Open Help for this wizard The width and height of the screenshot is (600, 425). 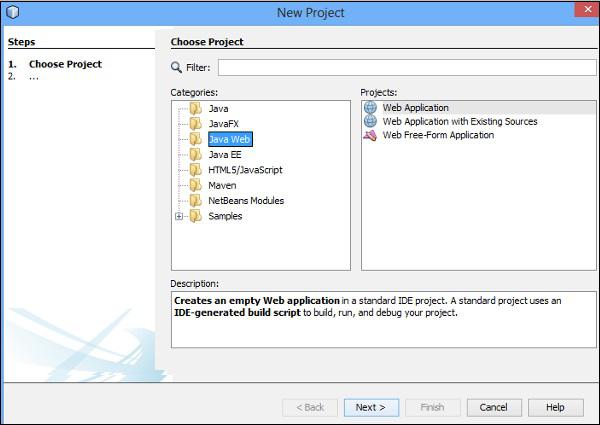click(555, 407)
